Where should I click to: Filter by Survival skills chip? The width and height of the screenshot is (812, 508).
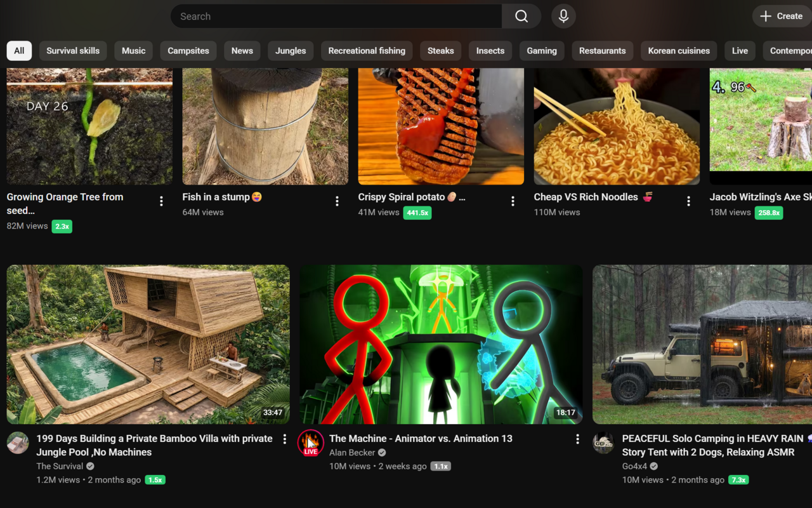73,51
